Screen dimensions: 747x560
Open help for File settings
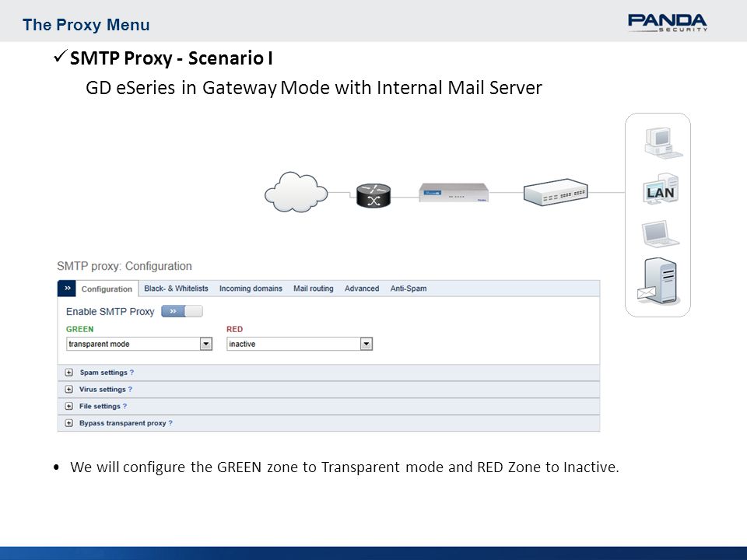(x=124, y=406)
